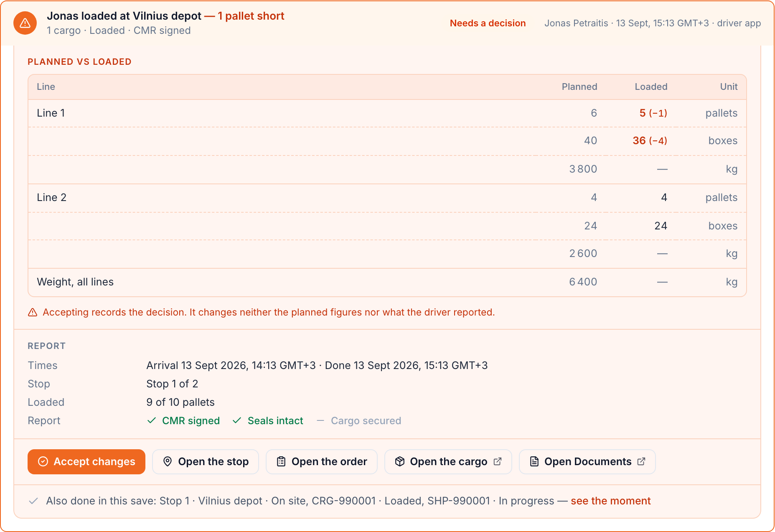Click the green check next to CMR signed

152,420
